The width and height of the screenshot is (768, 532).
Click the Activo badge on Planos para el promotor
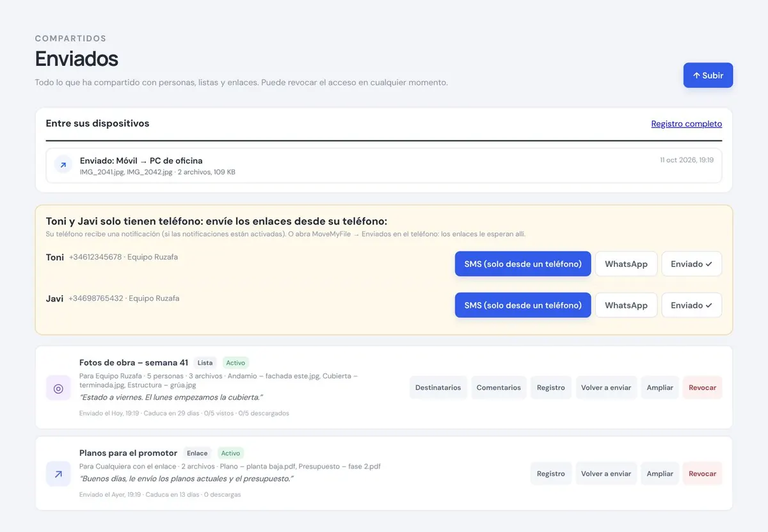point(231,453)
